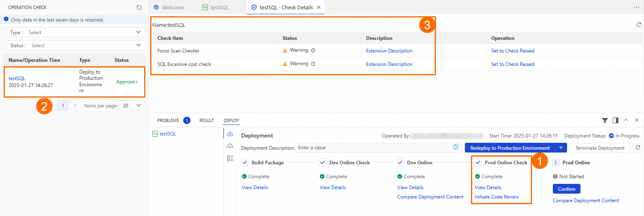Click the AI generate icon in description field

[x=456, y=147]
